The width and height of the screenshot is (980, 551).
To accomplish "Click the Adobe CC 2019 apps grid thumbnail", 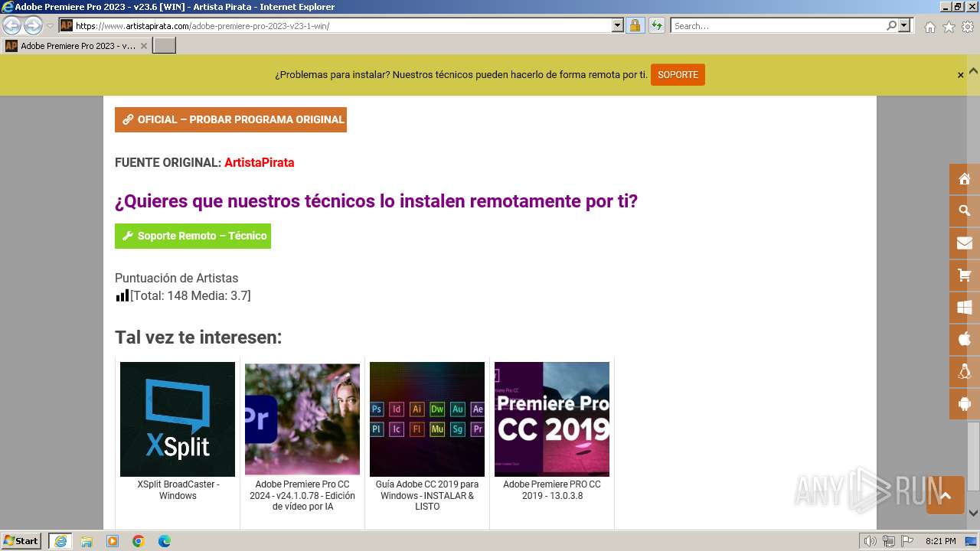I will click(427, 419).
